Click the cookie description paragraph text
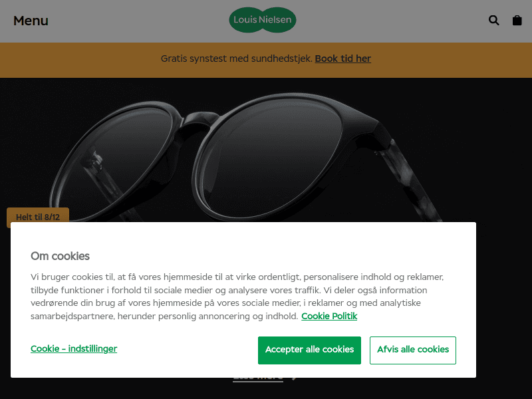 tap(237, 297)
